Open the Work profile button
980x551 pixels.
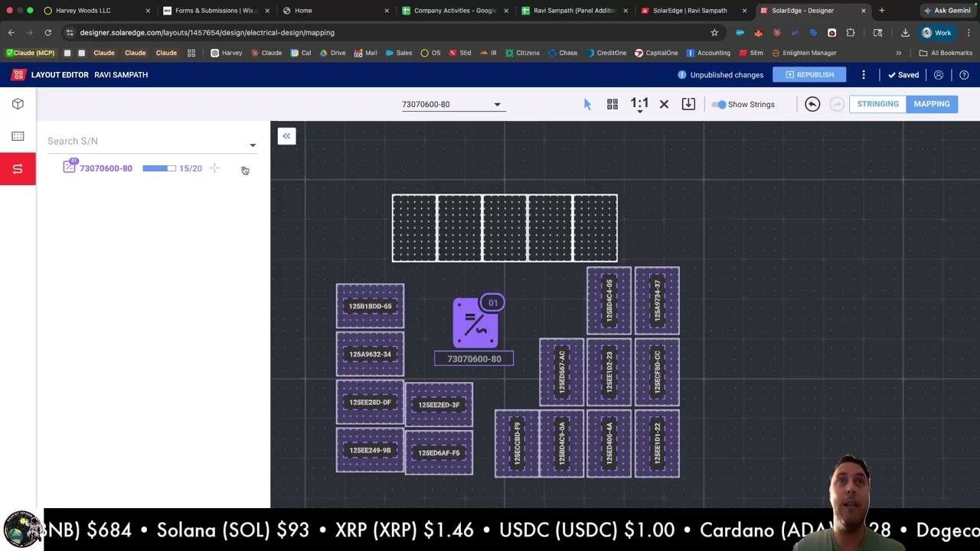click(936, 33)
